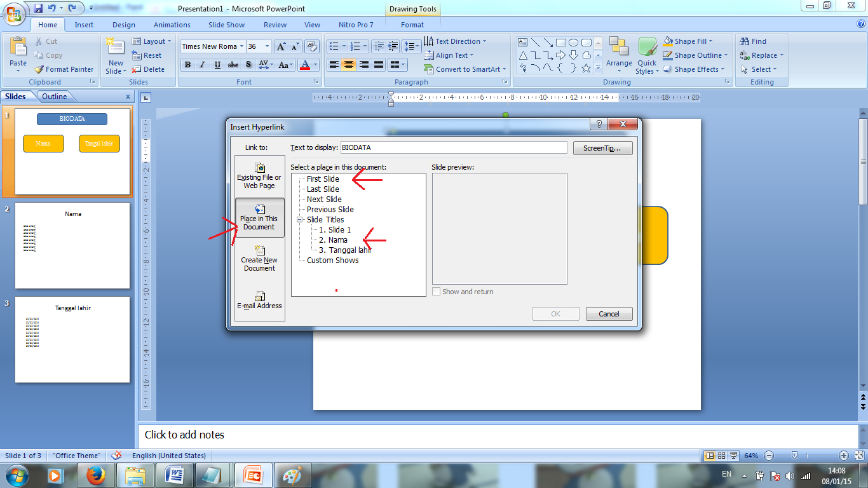The height and width of the screenshot is (488, 868).
Task: Enable the Show and return checkbox
Action: (x=437, y=291)
